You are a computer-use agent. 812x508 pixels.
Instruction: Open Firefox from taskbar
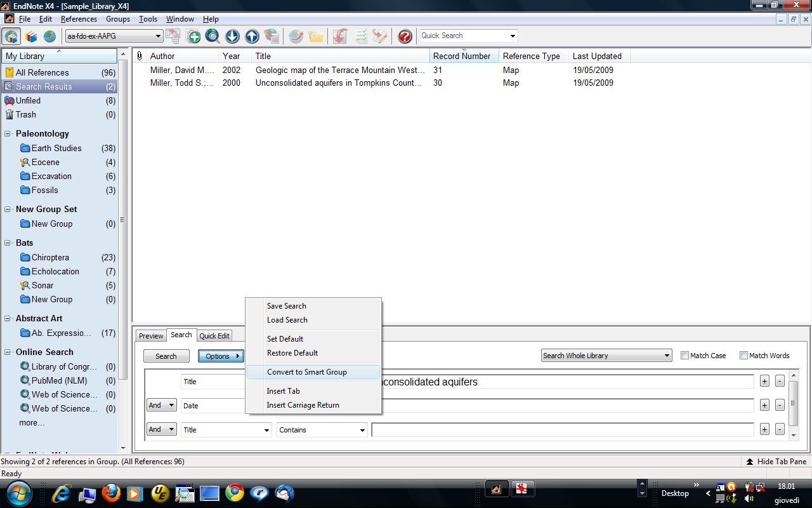click(111, 493)
